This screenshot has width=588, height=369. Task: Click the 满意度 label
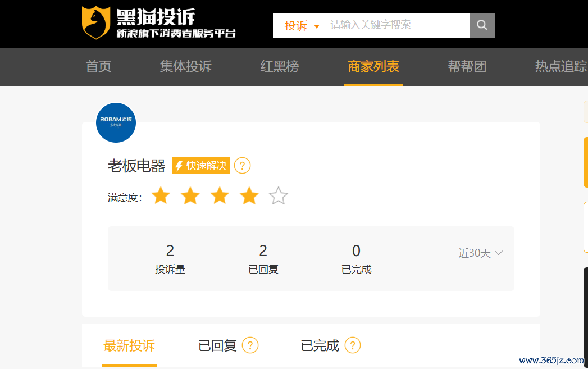[125, 197]
